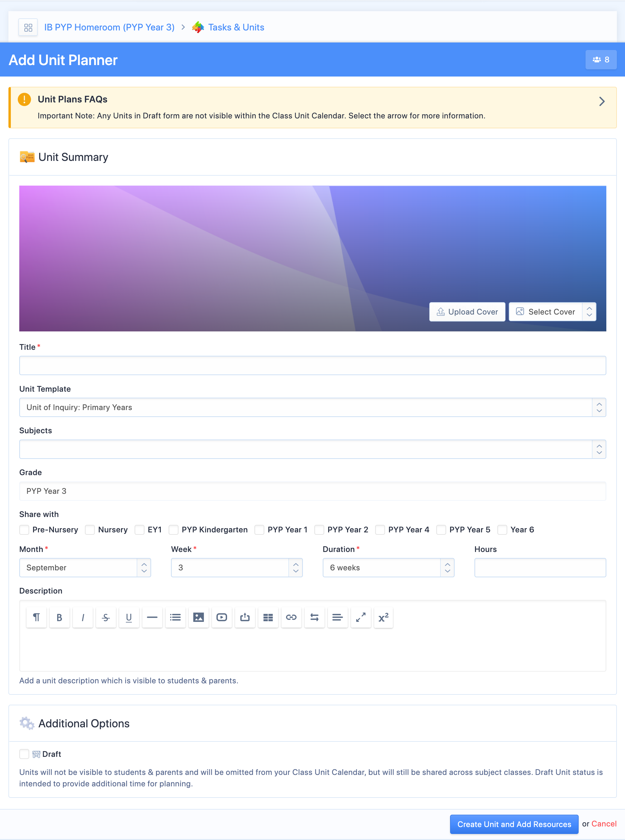
Task: Check the Year 6 share checkbox
Action: point(502,530)
